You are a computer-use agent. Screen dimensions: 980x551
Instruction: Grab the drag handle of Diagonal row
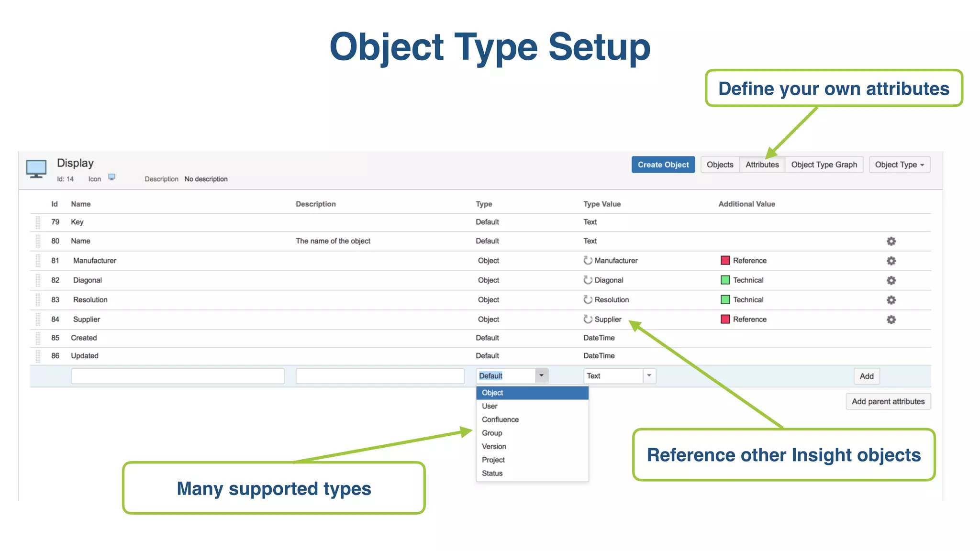[38, 280]
